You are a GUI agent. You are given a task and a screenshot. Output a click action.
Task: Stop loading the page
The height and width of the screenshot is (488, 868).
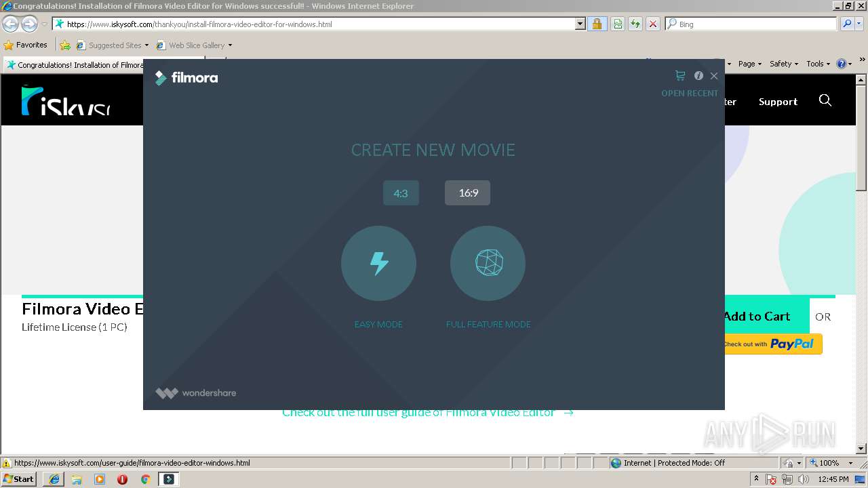tap(653, 24)
